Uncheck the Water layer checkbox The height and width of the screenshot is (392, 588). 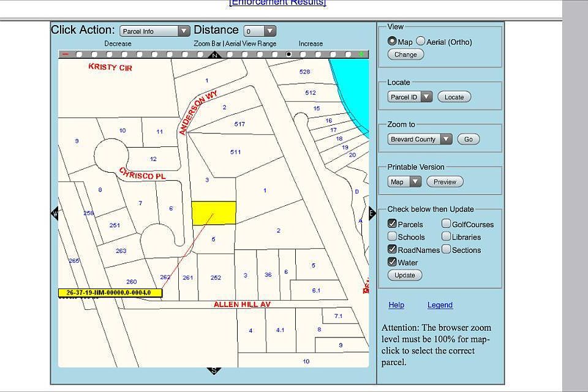coord(392,262)
